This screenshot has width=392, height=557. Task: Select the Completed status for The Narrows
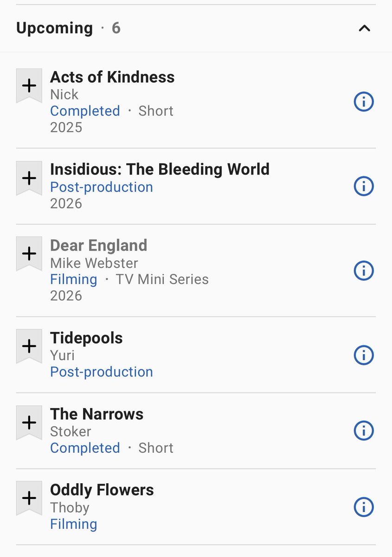(85, 448)
